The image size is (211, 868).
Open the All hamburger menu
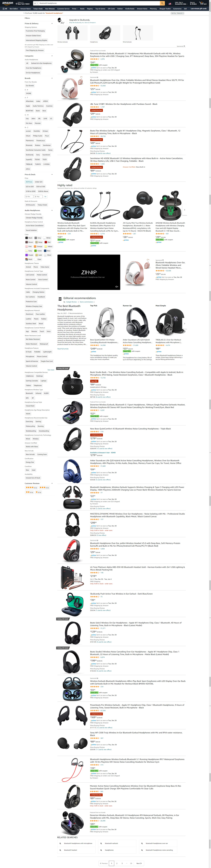(5, 9)
